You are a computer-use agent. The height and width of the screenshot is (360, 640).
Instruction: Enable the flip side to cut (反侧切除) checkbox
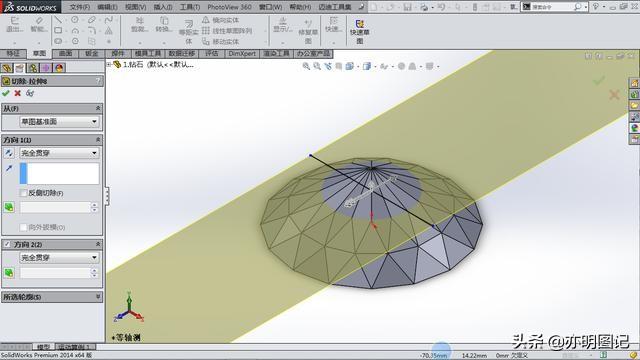(23, 193)
